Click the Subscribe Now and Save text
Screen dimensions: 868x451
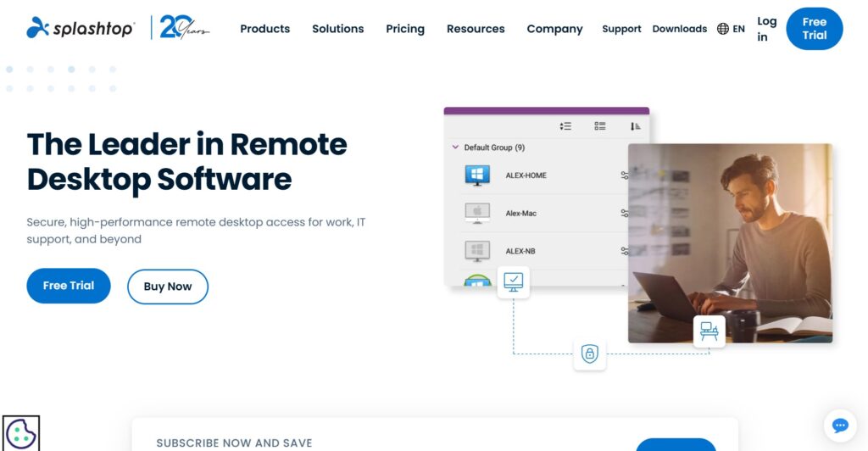pyautogui.click(x=234, y=443)
